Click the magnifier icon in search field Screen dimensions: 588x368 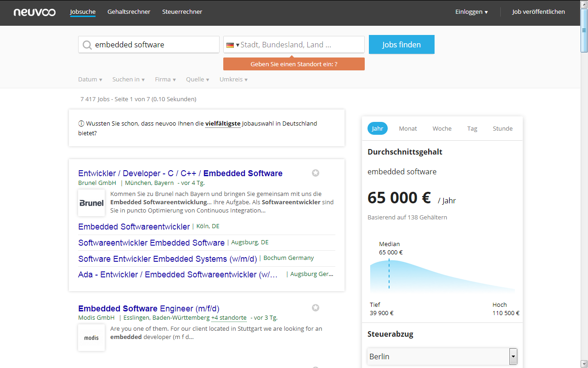[x=87, y=45]
